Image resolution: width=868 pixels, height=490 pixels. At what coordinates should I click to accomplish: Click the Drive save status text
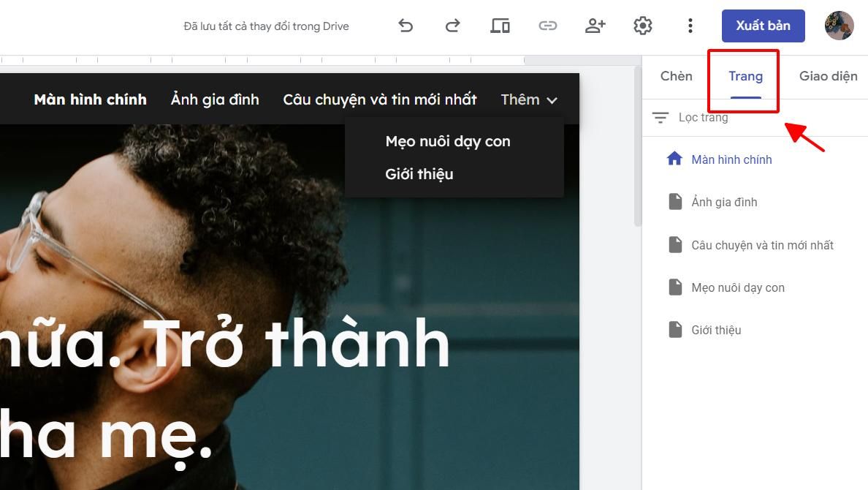pos(266,26)
